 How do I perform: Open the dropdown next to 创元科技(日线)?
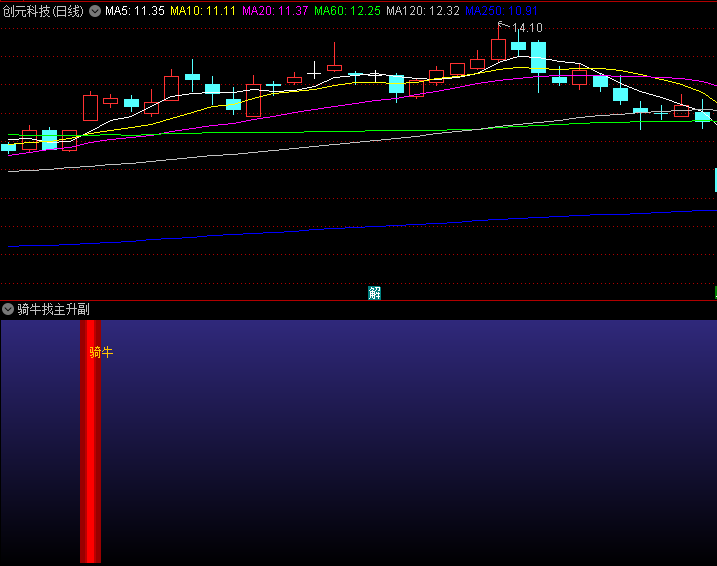(95, 11)
